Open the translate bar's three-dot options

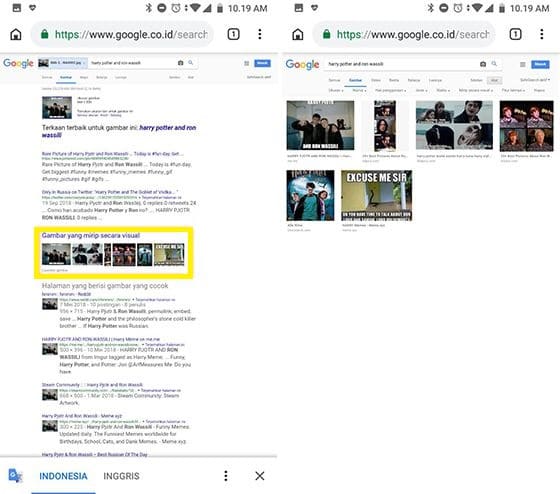(225, 475)
